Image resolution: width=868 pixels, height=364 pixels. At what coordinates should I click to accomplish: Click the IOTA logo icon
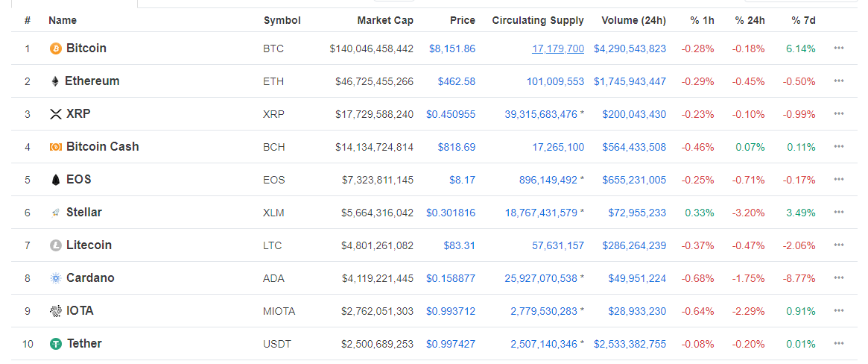point(55,311)
